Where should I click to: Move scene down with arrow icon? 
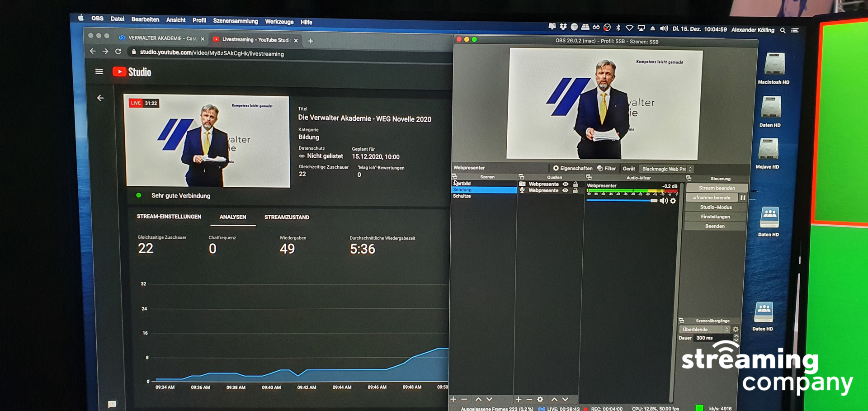point(489,399)
